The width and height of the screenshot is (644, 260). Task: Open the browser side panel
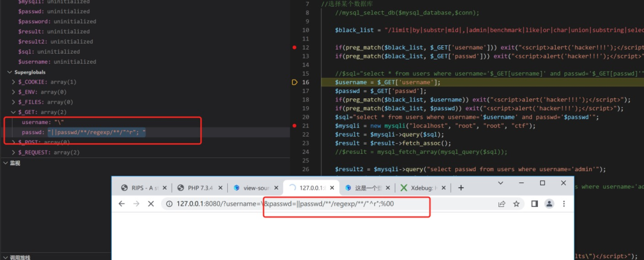[x=534, y=204]
